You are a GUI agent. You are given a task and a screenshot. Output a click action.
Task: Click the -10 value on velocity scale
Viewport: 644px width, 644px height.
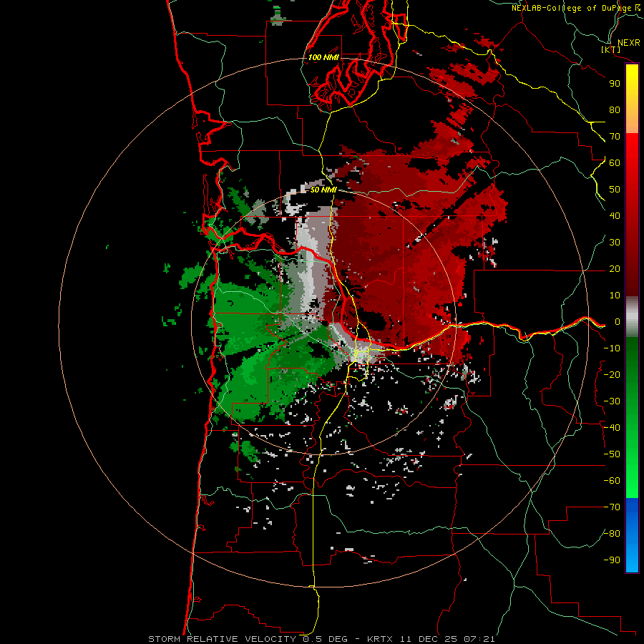612,348
